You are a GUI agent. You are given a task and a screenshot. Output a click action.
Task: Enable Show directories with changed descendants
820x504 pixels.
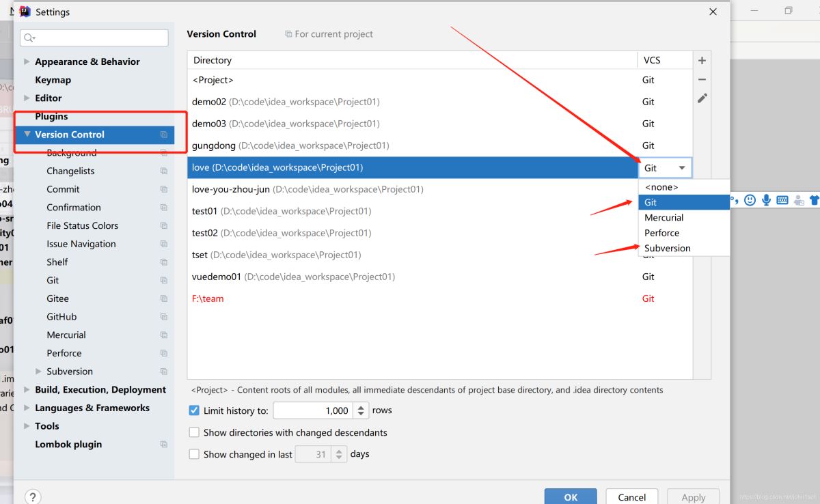194,432
